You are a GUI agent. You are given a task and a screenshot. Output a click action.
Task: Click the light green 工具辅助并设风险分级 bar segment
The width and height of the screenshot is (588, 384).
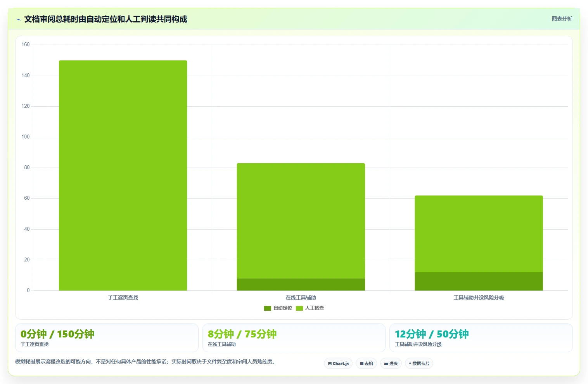point(479,234)
